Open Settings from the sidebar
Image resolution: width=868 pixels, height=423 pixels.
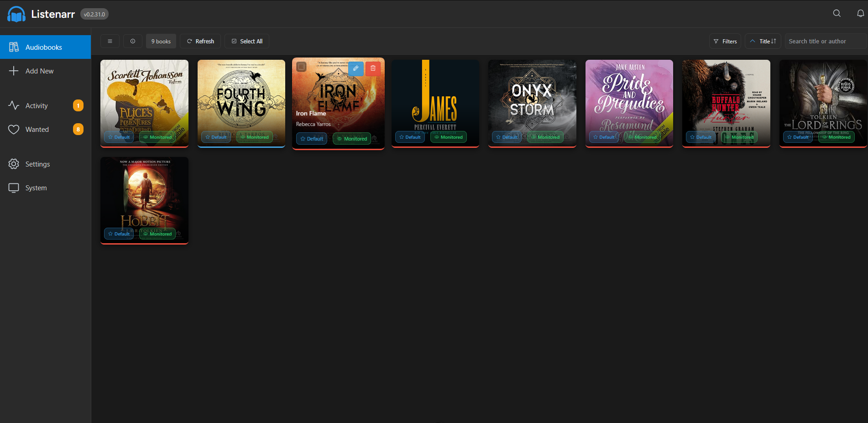46,164
